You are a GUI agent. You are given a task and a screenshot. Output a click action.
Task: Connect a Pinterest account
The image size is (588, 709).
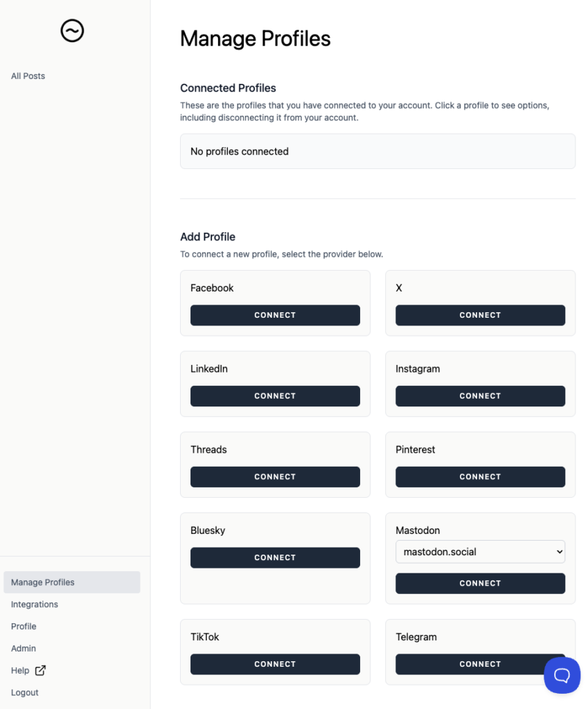tap(480, 476)
